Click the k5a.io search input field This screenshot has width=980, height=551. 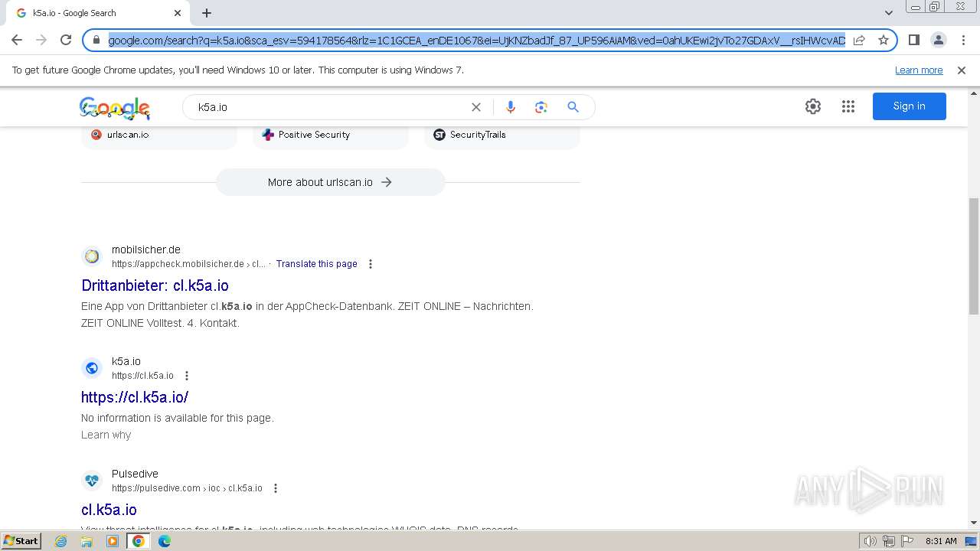(329, 107)
